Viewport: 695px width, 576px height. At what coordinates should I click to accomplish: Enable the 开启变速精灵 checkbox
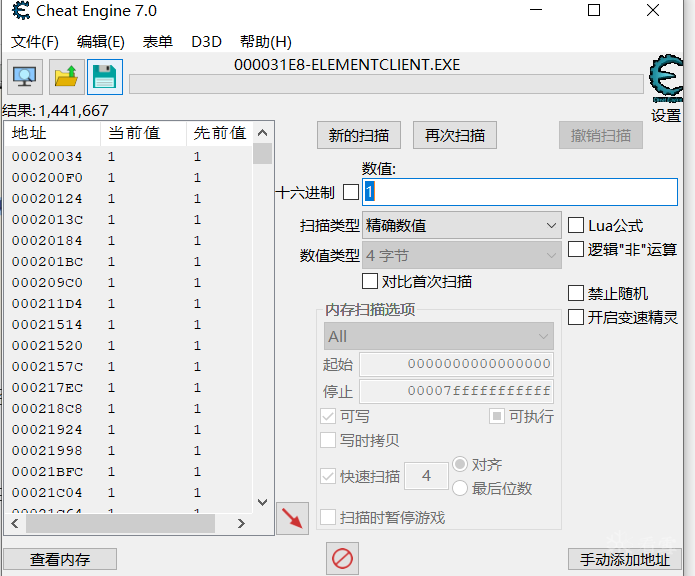(576, 317)
